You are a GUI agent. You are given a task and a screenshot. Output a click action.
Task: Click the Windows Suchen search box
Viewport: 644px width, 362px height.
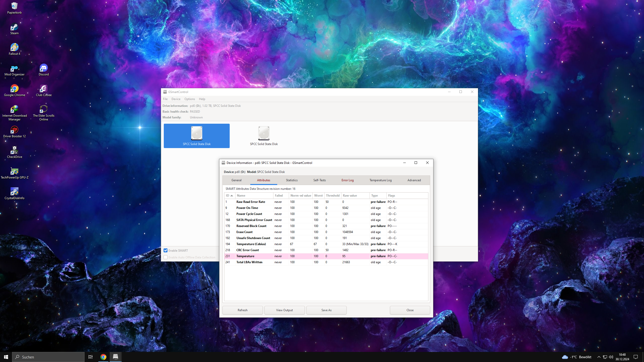[48, 357]
